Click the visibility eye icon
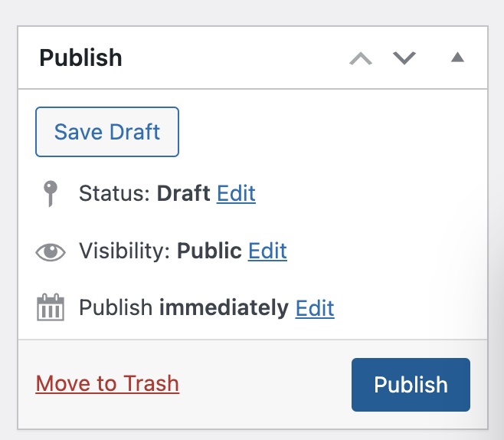 click(x=51, y=251)
